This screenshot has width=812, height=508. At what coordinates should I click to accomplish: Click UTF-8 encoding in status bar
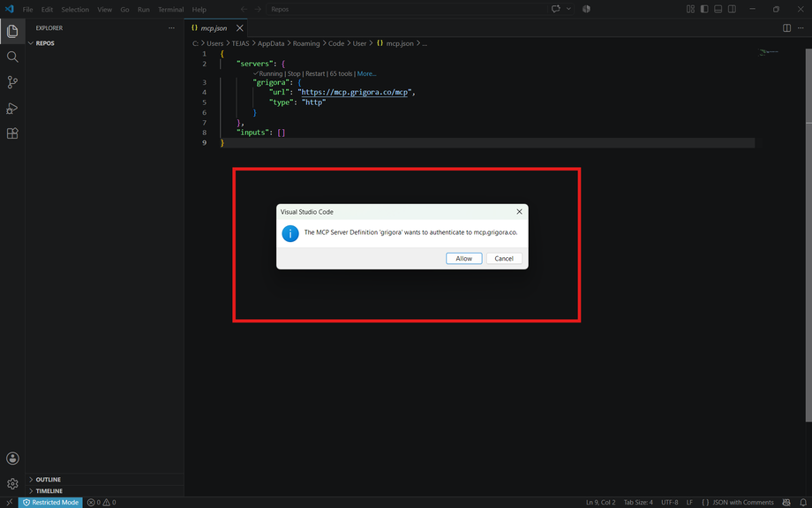pyautogui.click(x=670, y=503)
